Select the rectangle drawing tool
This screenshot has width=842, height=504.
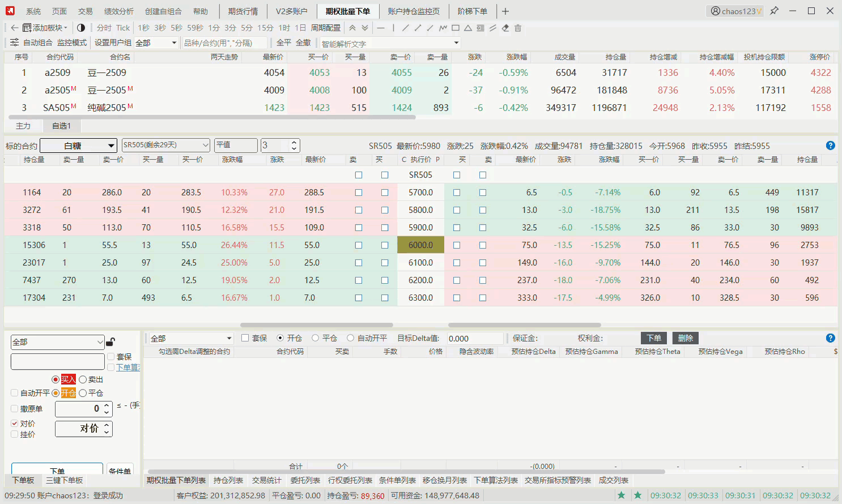tap(456, 28)
